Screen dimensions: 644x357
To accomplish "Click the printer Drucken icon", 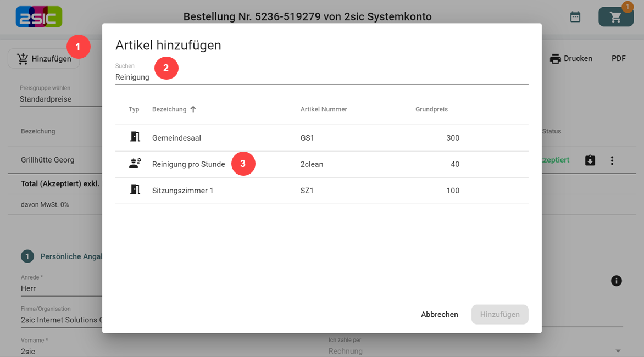I will pyautogui.click(x=556, y=58).
